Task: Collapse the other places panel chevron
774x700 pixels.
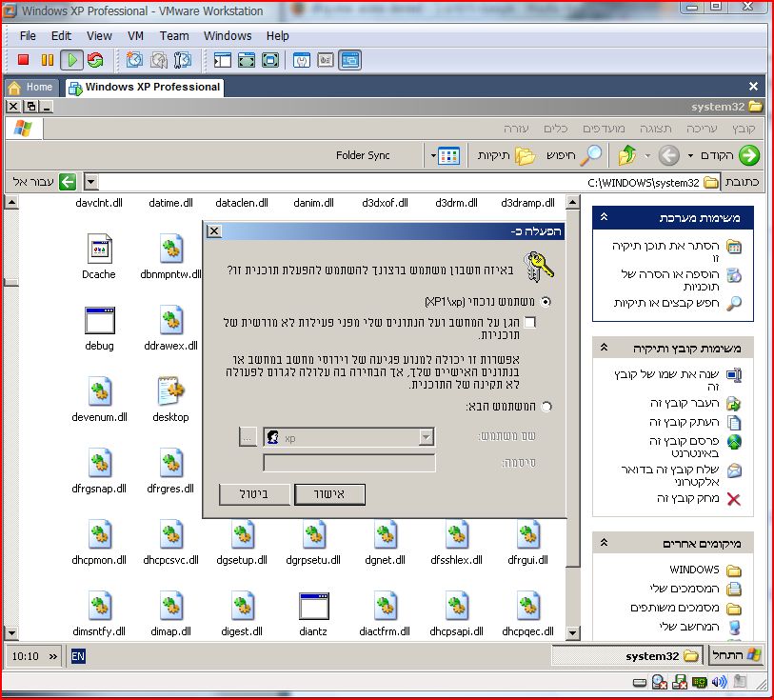Action: tap(604, 543)
